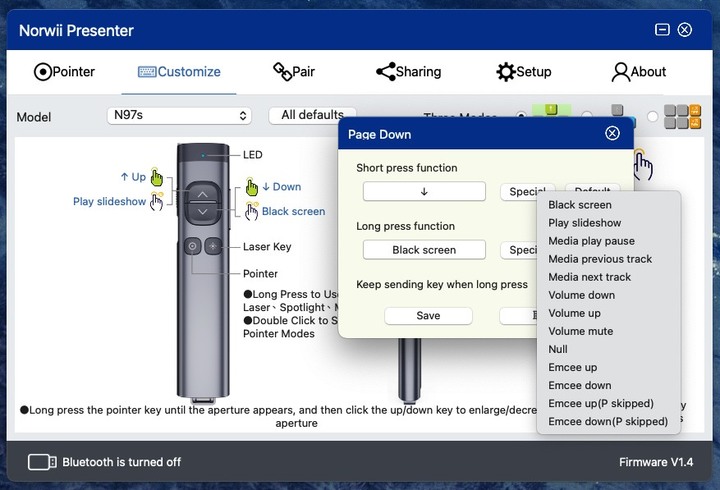Choose Black screen from the special list
Screen dimensions: 720x490
(579, 205)
